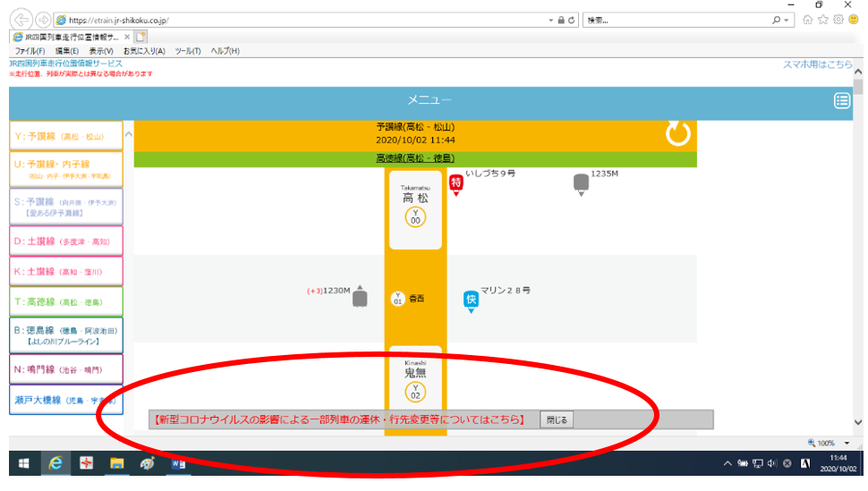Open a new tab button
The width and height of the screenshot is (868, 491).
140,37
